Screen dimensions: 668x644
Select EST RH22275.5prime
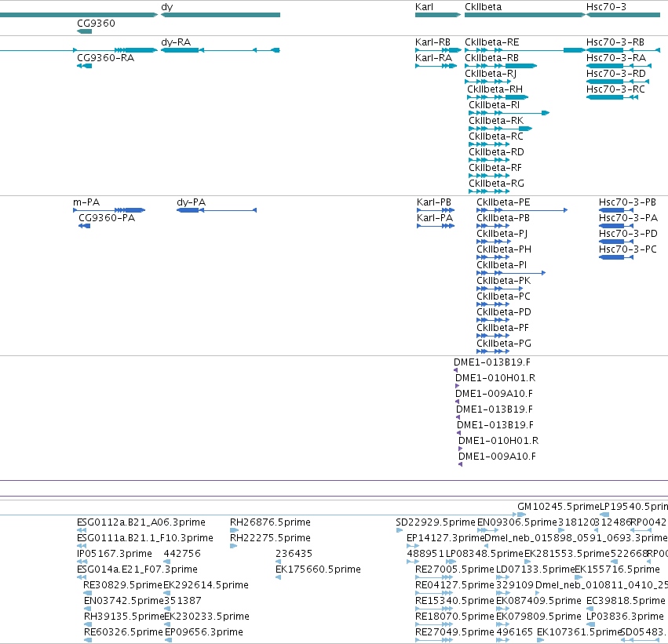pos(270,538)
